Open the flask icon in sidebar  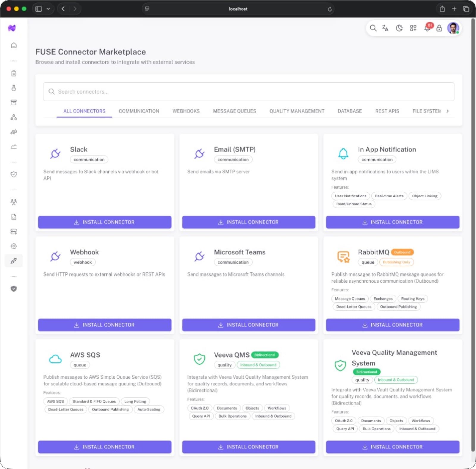point(14,88)
